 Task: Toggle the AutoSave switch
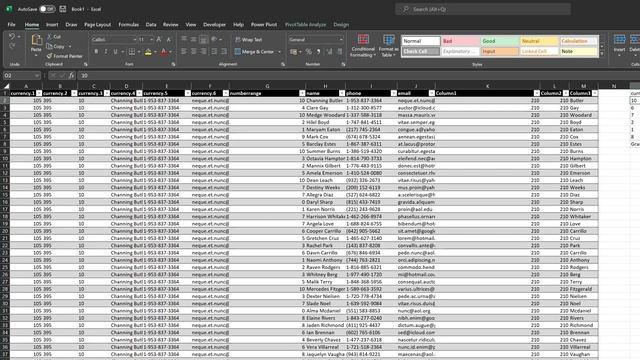point(48,9)
